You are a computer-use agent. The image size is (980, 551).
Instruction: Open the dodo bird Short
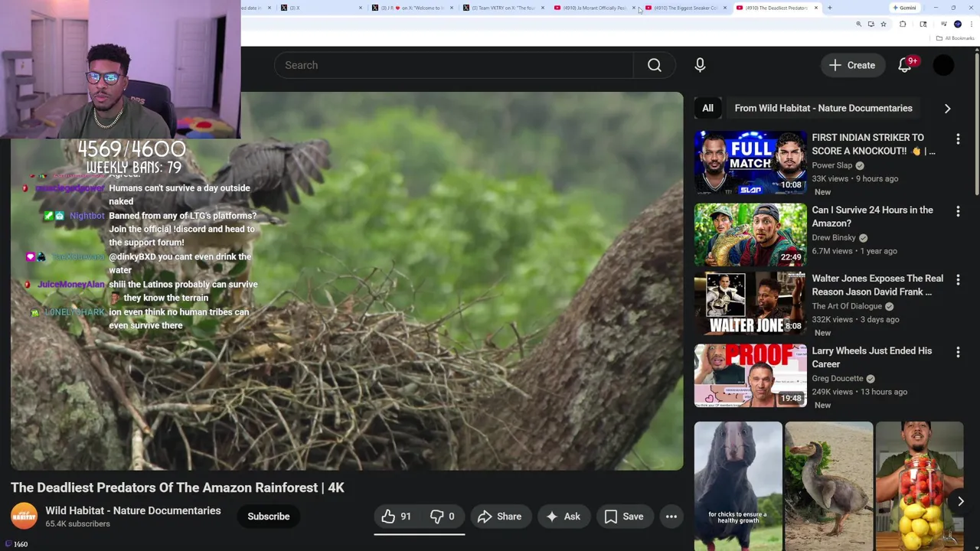(828, 486)
